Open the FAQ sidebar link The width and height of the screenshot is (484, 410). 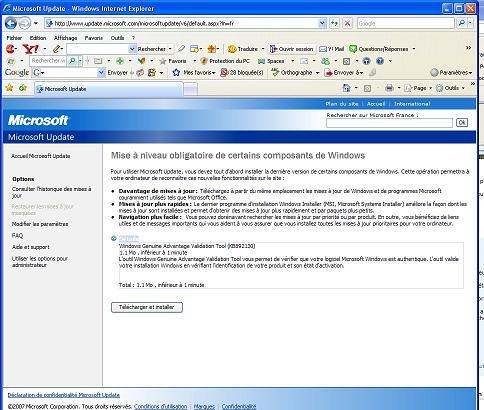coord(17,236)
